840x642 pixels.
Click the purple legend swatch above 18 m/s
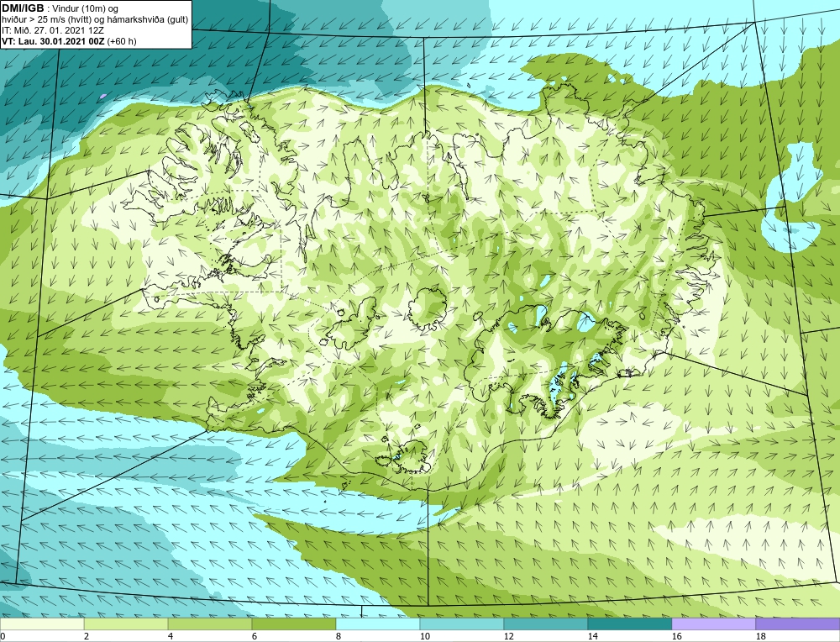click(798, 624)
